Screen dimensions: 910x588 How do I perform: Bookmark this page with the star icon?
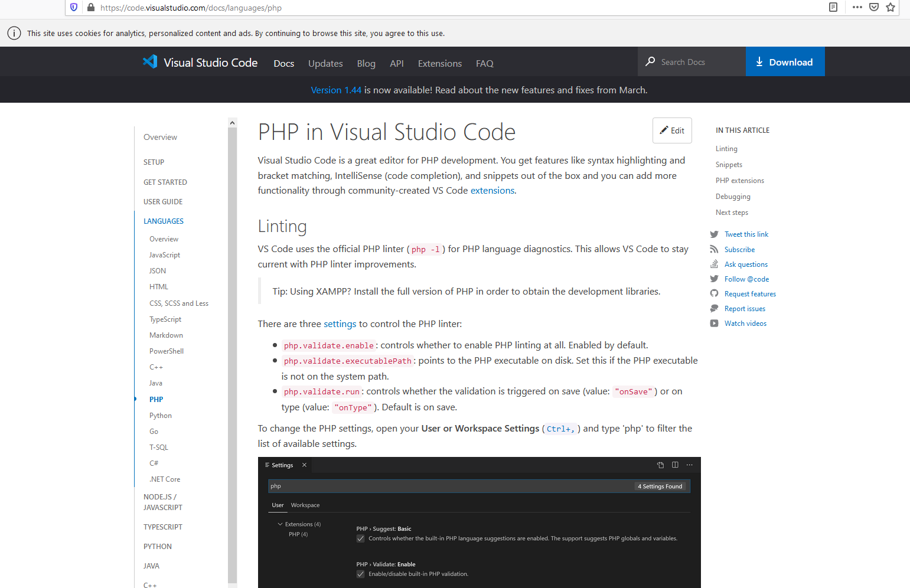891,7
